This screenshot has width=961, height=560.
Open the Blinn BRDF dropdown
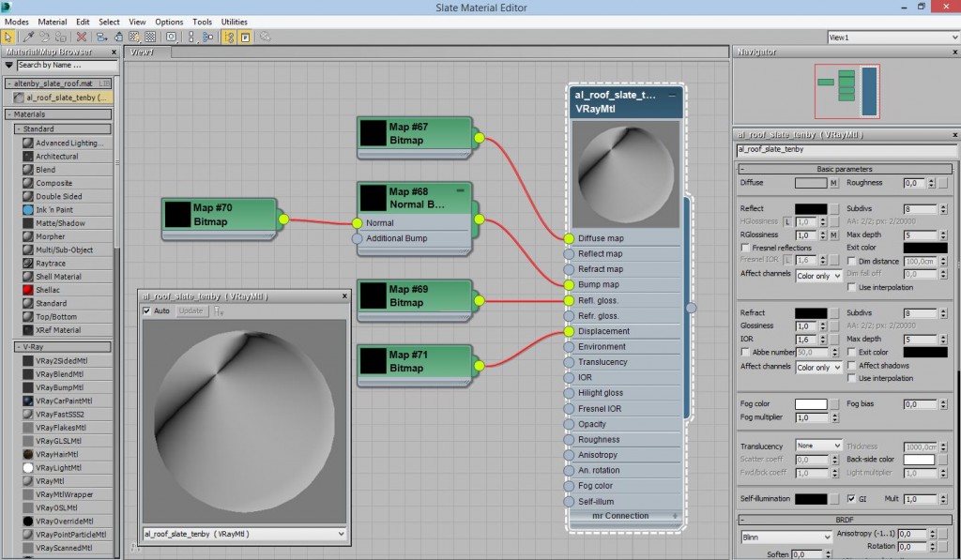786,537
